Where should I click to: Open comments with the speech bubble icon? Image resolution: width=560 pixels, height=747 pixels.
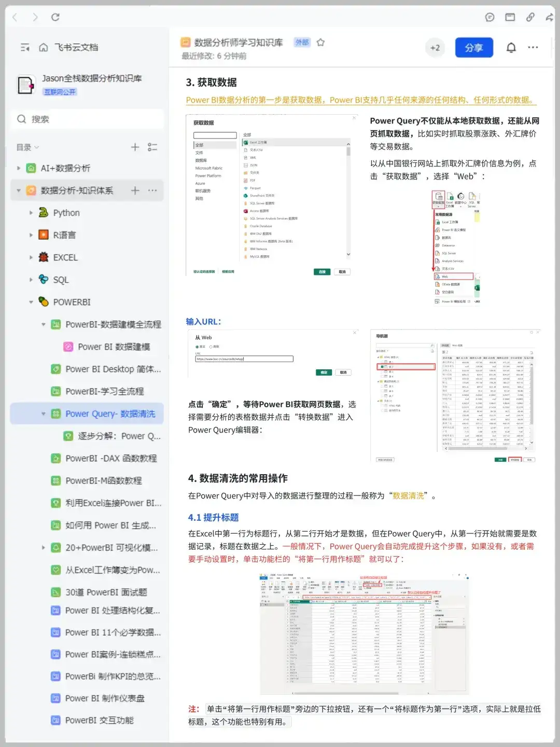489,17
